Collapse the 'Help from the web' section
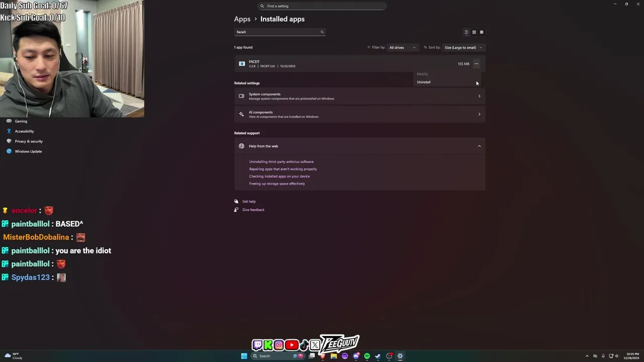The height and width of the screenshot is (362, 644). [x=479, y=146]
